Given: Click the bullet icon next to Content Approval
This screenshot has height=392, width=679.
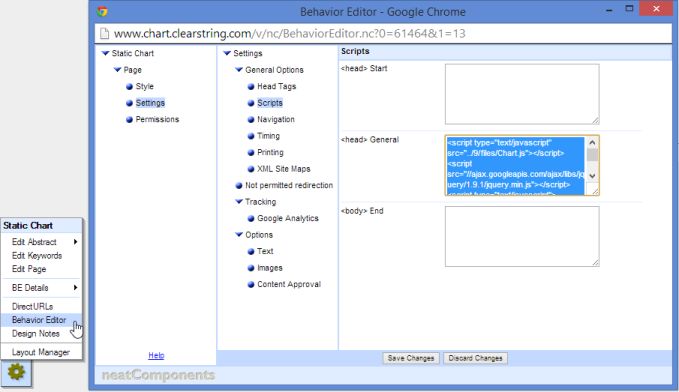Looking at the screenshot, I should pyautogui.click(x=251, y=285).
